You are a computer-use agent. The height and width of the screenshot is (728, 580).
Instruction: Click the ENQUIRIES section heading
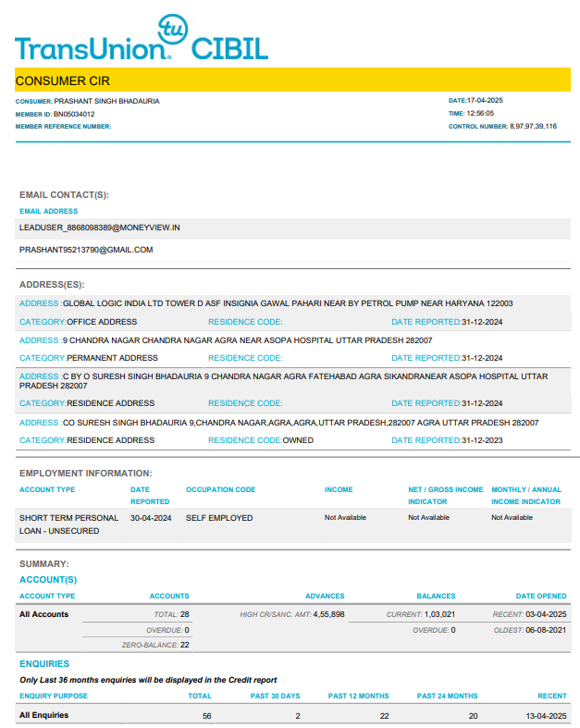(44, 664)
